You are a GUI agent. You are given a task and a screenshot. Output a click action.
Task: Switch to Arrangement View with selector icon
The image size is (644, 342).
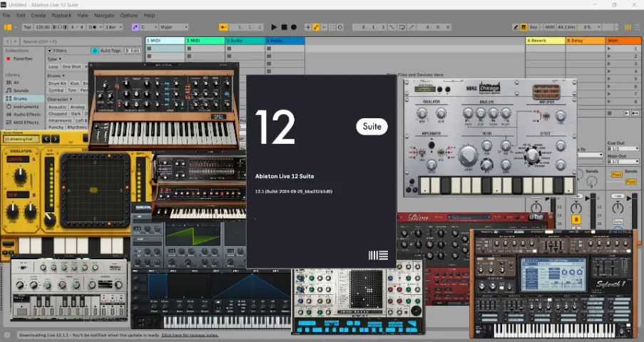[x=636, y=27]
